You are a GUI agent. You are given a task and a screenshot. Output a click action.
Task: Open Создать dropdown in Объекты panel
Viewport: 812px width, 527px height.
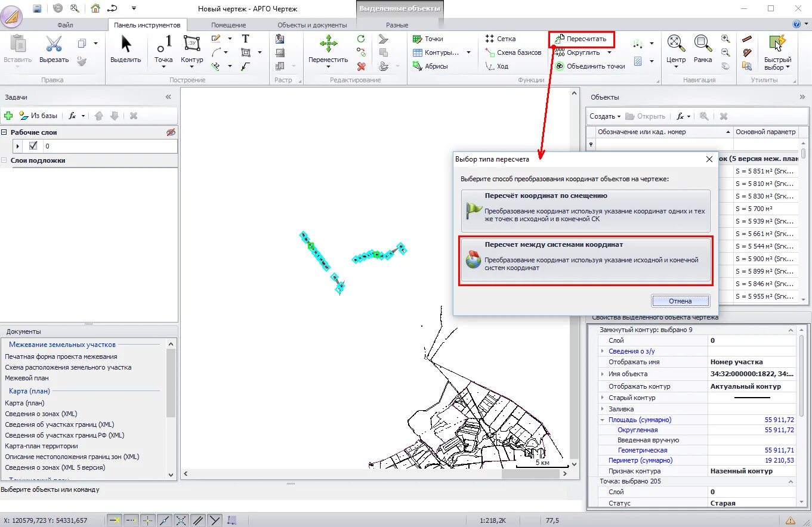click(605, 116)
